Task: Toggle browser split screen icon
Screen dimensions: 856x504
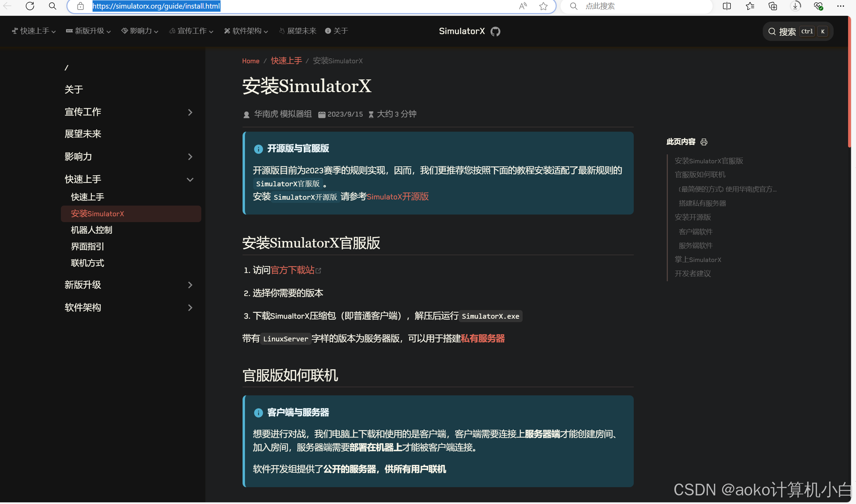Action: click(727, 6)
